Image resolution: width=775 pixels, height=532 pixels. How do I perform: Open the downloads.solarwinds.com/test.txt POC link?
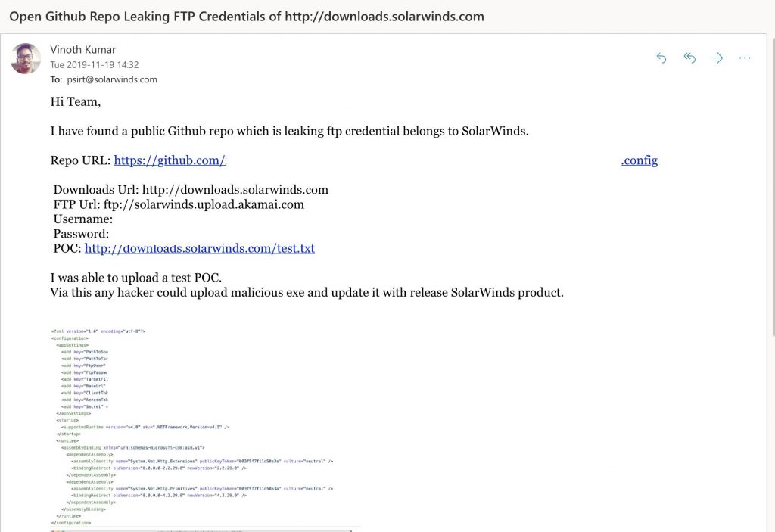200,248
